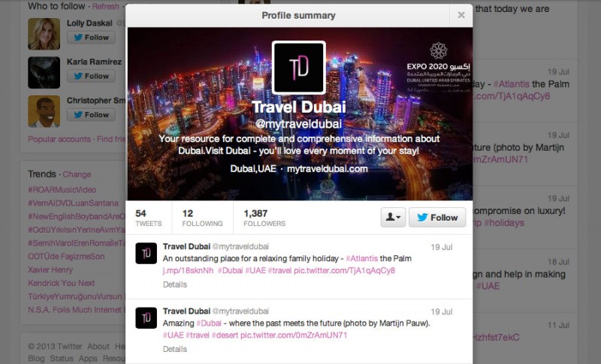Click the Change link next to Trends

pyautogui.click(x=77, y=175)
